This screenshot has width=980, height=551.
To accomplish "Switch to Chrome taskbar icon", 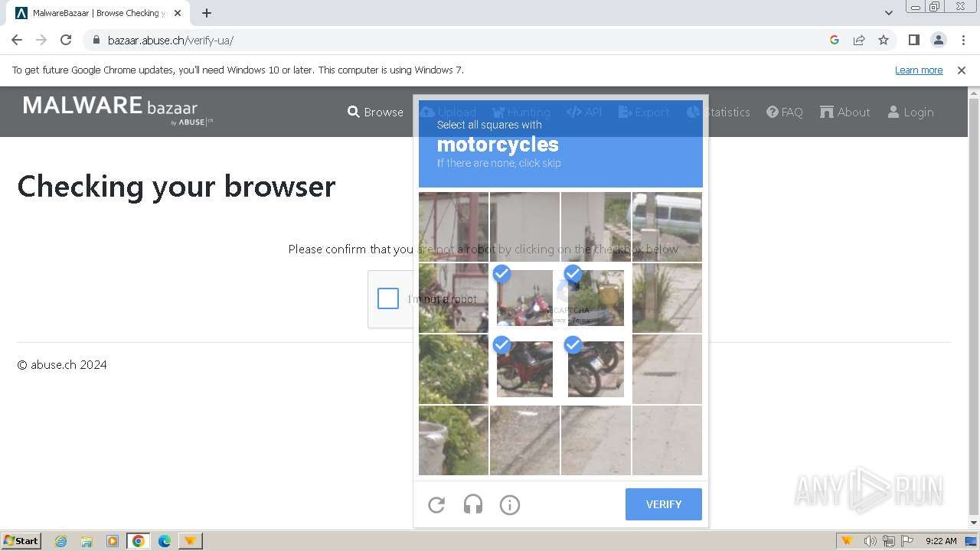I will click(x=139, y=540).
